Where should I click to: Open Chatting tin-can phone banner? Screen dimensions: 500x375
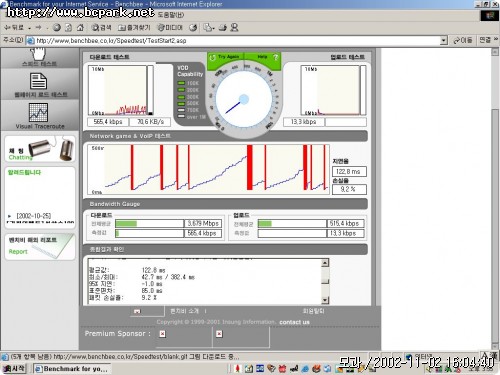click(x=40, y=149)
